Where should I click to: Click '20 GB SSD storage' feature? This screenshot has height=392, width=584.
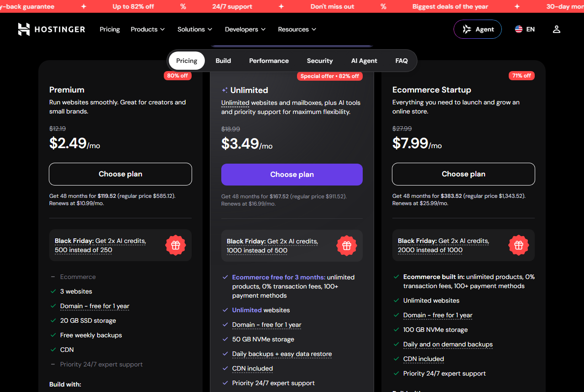point(88,320)
